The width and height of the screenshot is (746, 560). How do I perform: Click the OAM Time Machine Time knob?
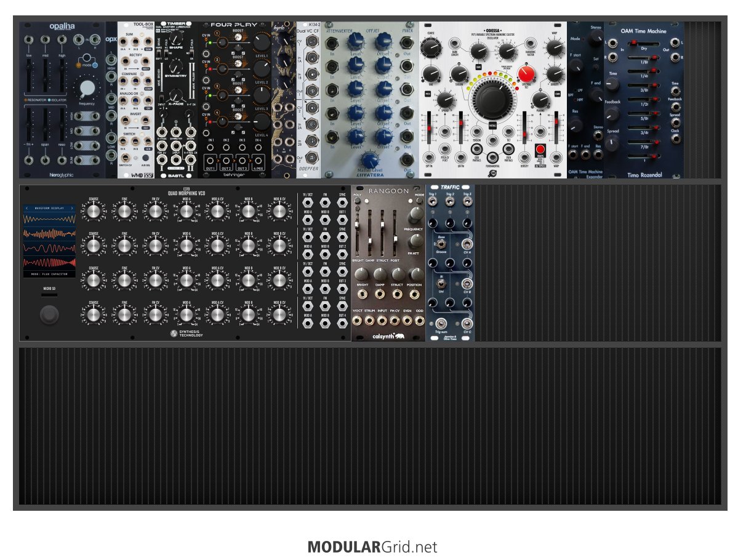tap(612, 84)
